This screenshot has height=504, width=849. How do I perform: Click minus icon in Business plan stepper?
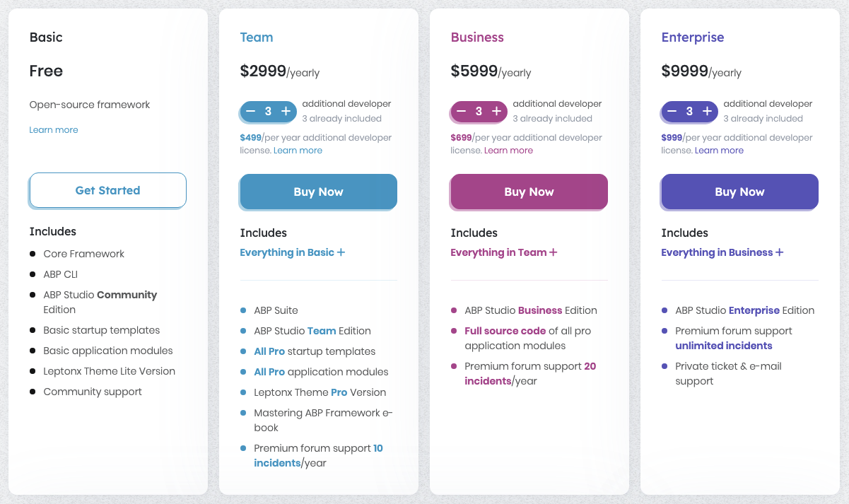tap(462, 111)
